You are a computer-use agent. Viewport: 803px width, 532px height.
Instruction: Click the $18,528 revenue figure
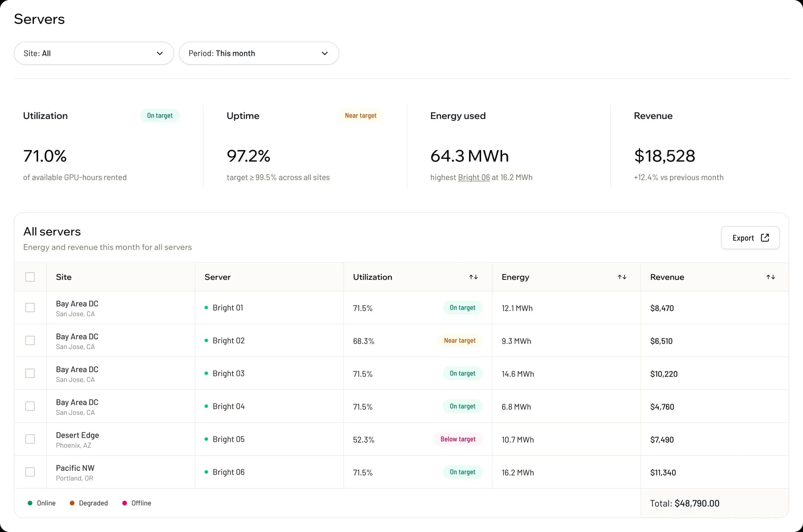665,156
